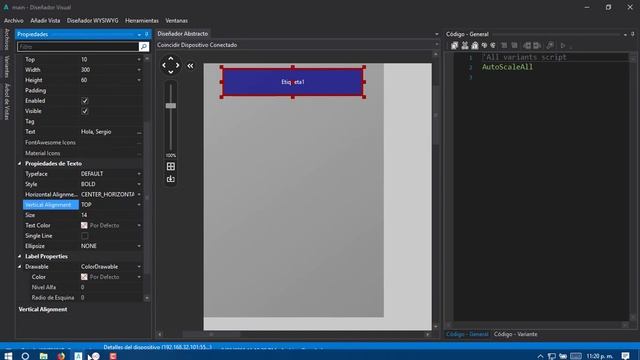Click the network icon in system tray
The height and width of the screenshot is (360, 640).
coord(551,356)
